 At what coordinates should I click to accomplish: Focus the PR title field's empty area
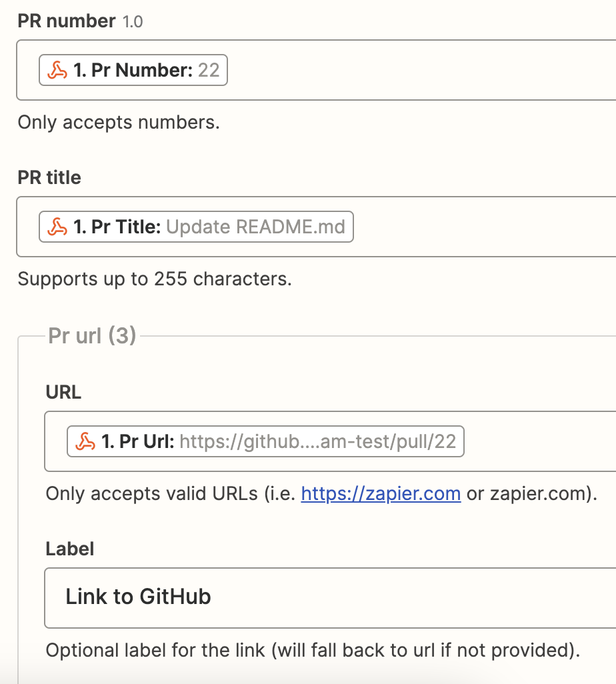[480, 227]
